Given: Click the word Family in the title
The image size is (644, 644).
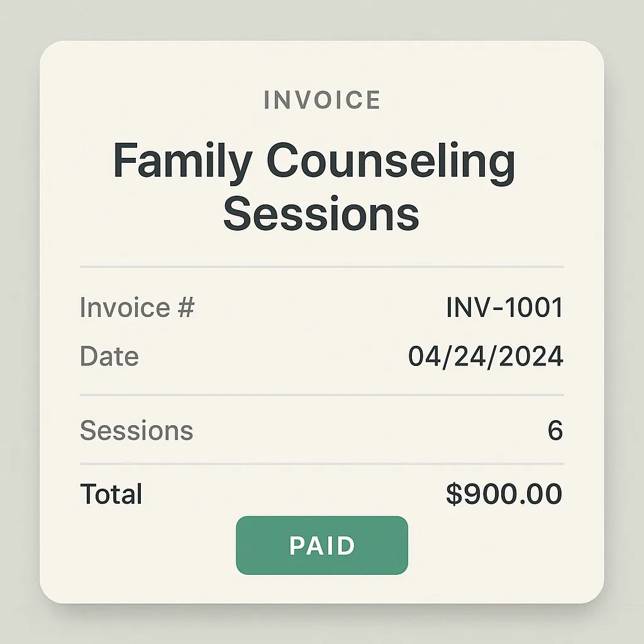Looking at the screenshot, I should 183,161.
